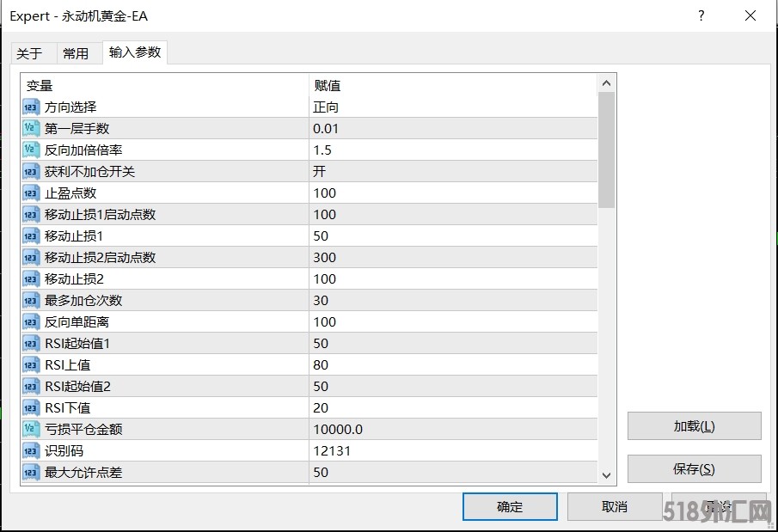The width and height of the screenshot is (778, 532).
Task: Switch to the 关于 tab
Action: (29, 53)
